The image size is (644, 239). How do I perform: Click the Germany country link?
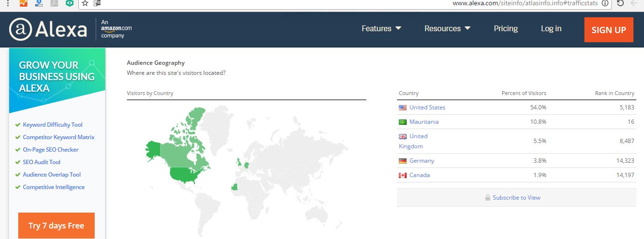point(421,161)
